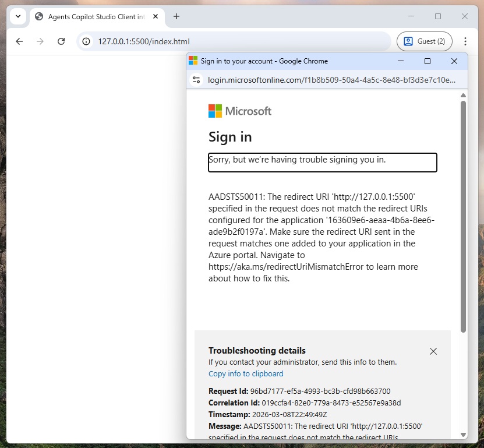Reload the index.html page
Viewport: 484px width, 448px height.
61,41
